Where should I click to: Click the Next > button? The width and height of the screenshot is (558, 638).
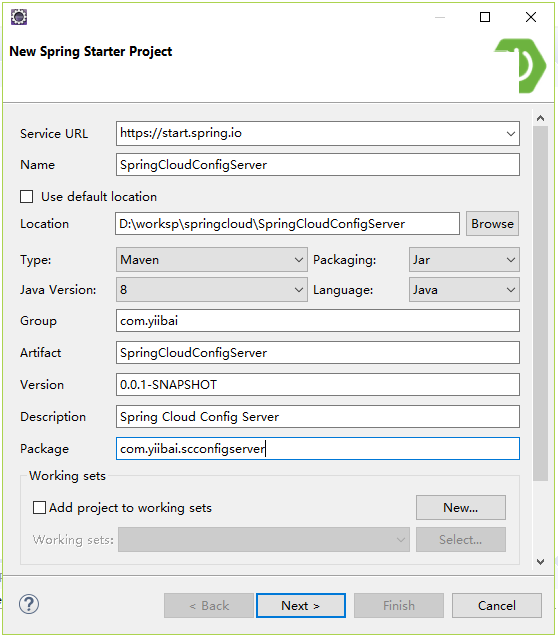point(301,605)
